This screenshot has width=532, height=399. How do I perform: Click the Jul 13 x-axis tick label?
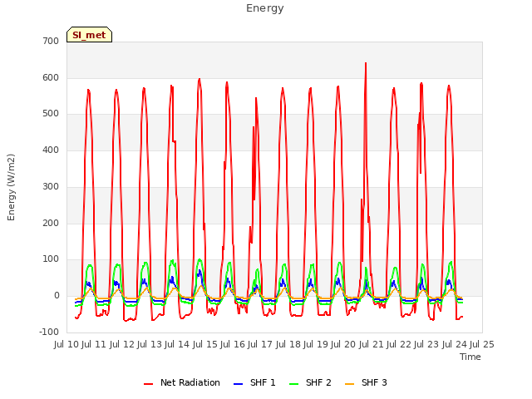pyautogui.click(x=150, y=345)
